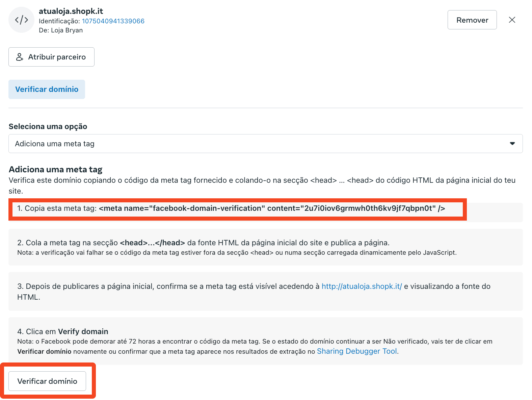Viewport: 532px width, 400px height.
Task: Click the De: Loja Bryan text
Action: click(x=61, y=30)
